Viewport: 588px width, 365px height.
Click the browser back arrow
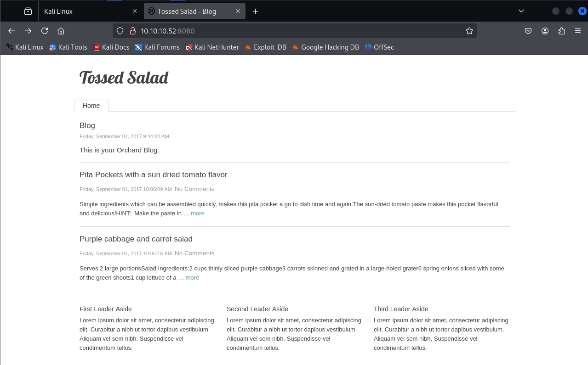pos(11,31)
